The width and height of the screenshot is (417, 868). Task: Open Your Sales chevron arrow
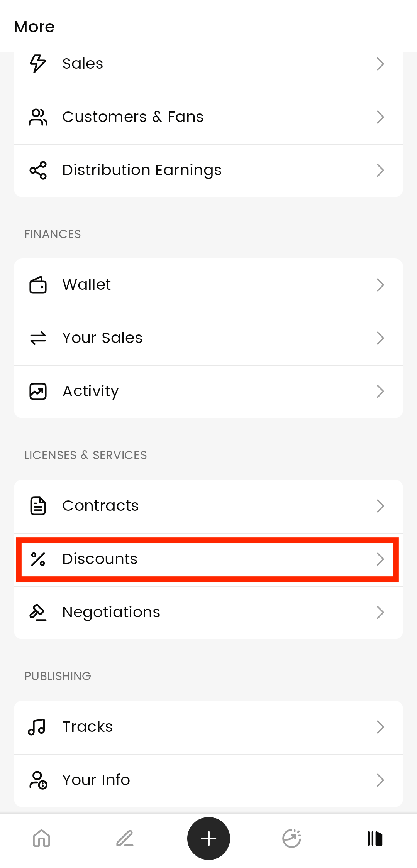click(380, 338)
